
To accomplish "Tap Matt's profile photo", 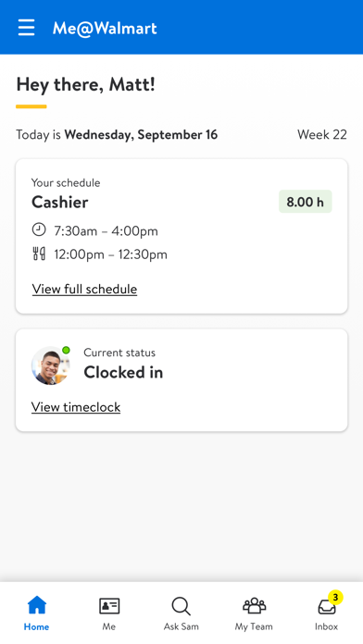I will pos(51,365).
